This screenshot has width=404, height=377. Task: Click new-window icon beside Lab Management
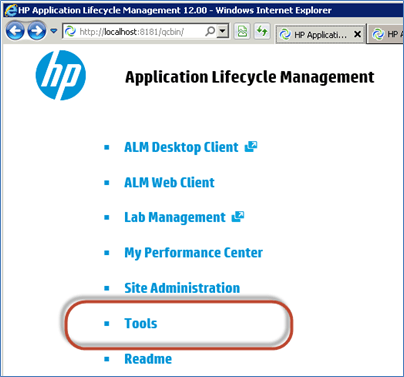(x=238, y=217)
